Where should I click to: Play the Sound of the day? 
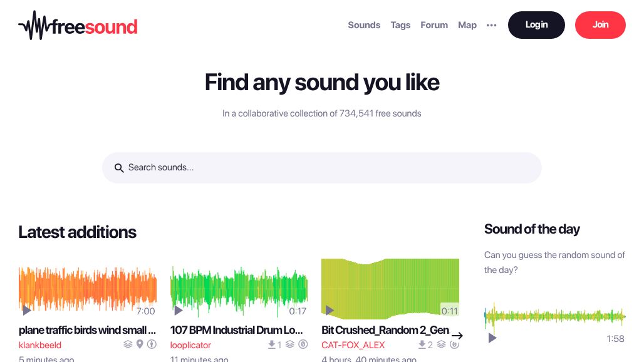[492, 338]
